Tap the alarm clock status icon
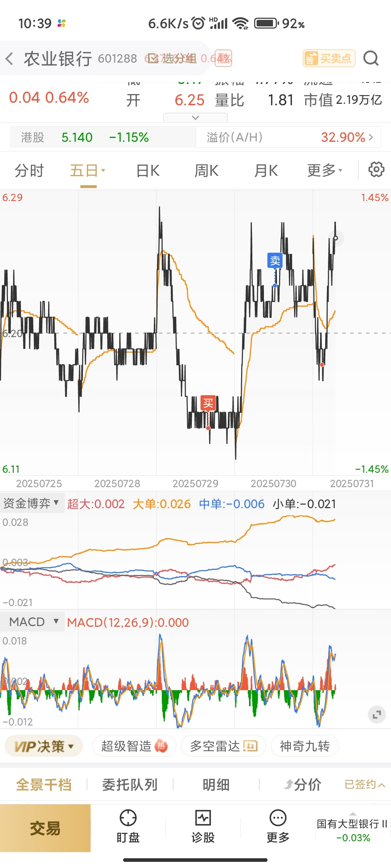 198,23
